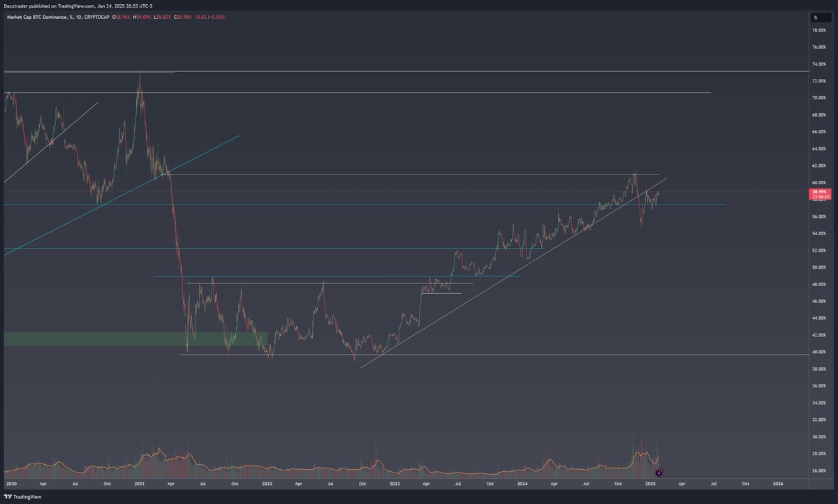
Task: Click the 46.00% price axis label
Action: 818,302
